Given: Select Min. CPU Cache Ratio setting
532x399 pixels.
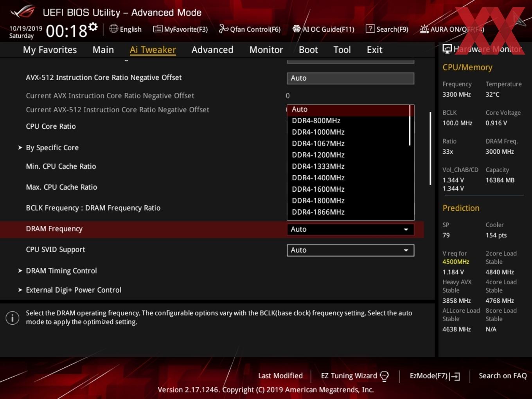Looking at the screenshot, I should point(61,166).
